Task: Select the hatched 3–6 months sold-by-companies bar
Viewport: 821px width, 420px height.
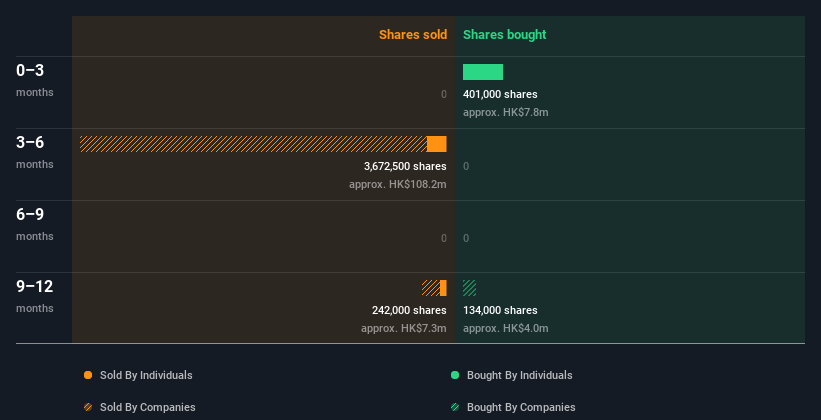Action: point(253,144)
